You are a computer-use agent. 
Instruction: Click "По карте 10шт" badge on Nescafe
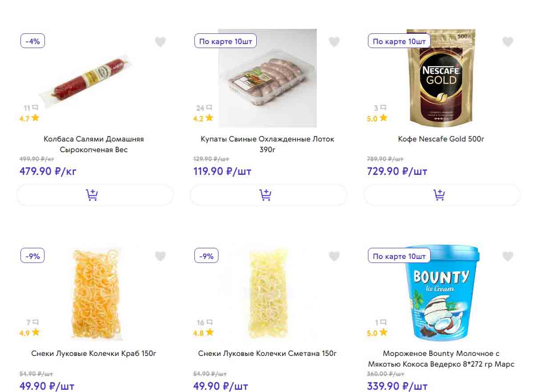(x=399, y=41)
